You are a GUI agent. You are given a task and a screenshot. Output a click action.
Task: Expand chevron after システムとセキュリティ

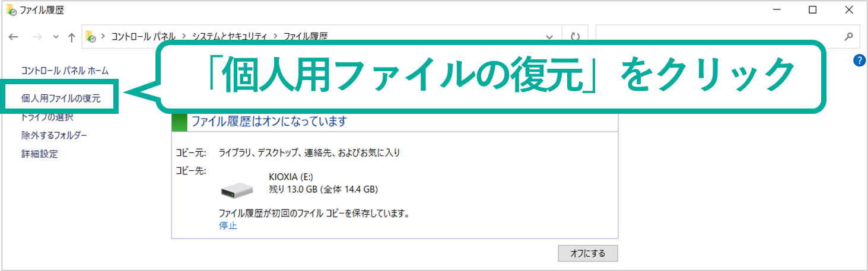275,37
